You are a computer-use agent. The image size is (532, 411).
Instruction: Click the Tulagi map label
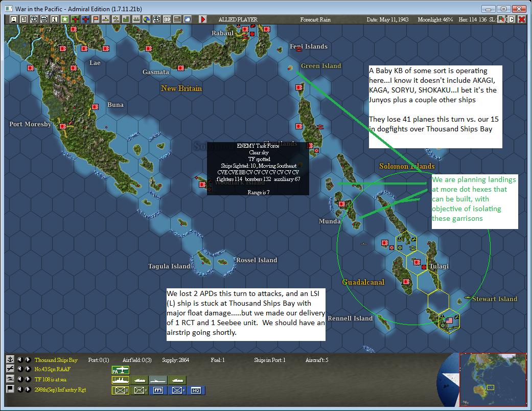(x=439, y=266)
